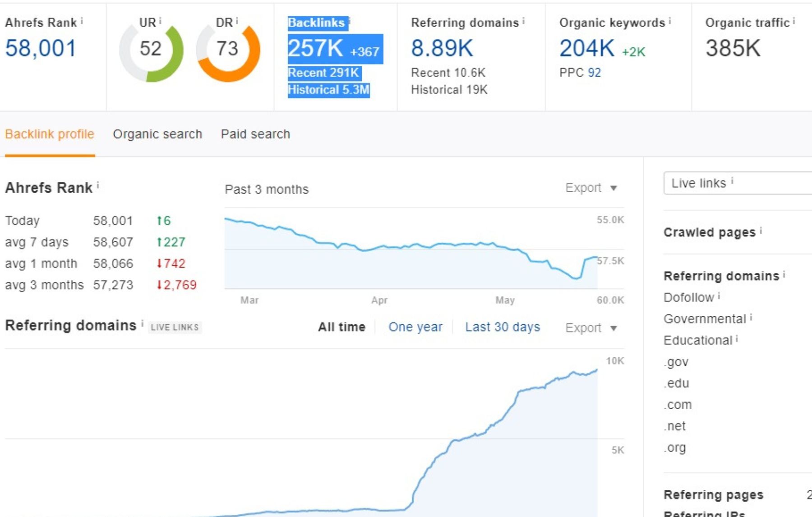Click the .edu row in sidebar

tap(676, 383)
